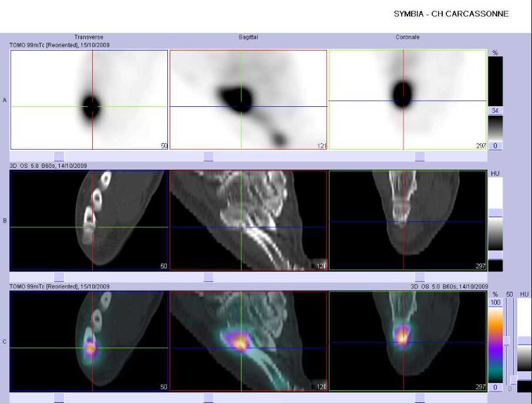
Task: Click the % label above row A color bar
Action: [x=495, y=53]
